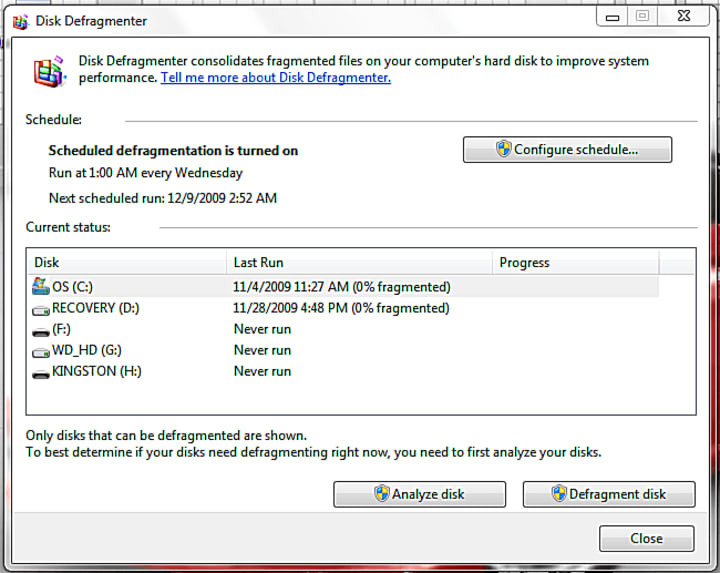Click Never run entry for (F:)
Viewport: 720px width, 573px height.
click(x=262, y=329)
